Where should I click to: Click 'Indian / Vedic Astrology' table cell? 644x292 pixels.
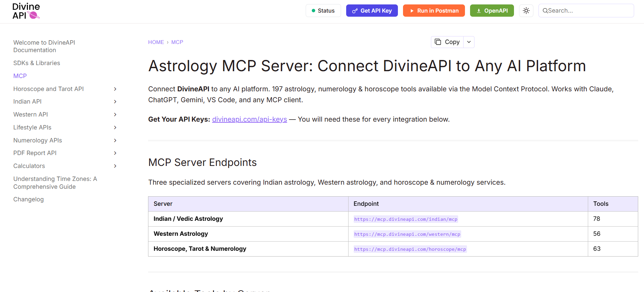[248, 219]
